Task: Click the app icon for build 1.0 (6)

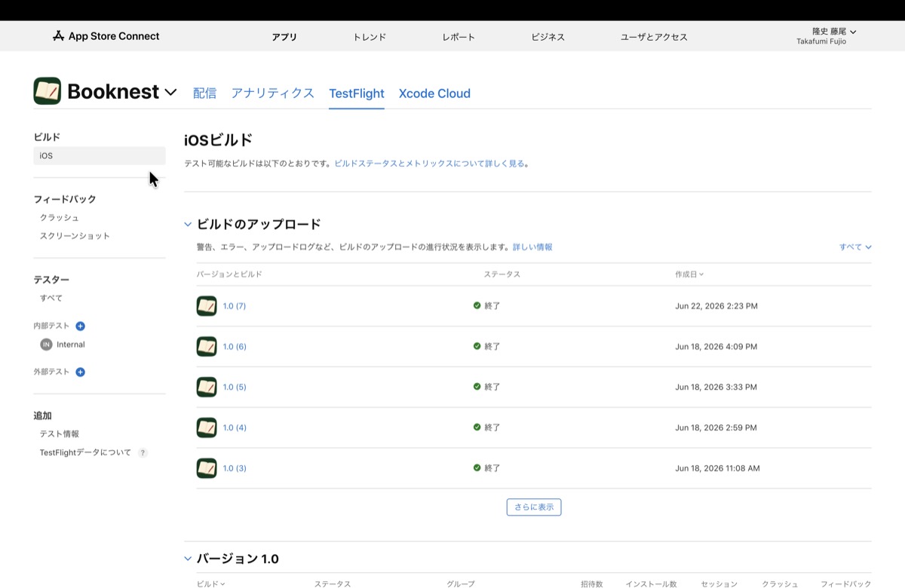Action: (207, 347)
